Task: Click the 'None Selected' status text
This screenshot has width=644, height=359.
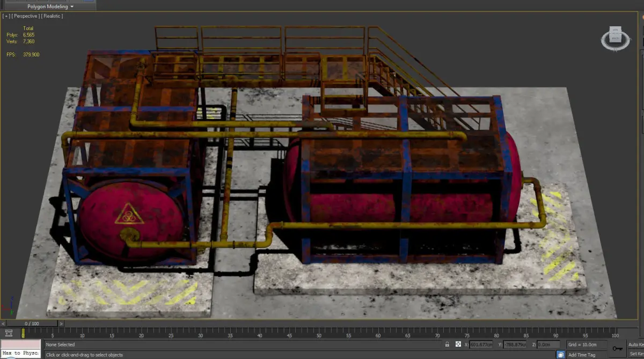Action: pyautogui.click(x=60, y=345)
